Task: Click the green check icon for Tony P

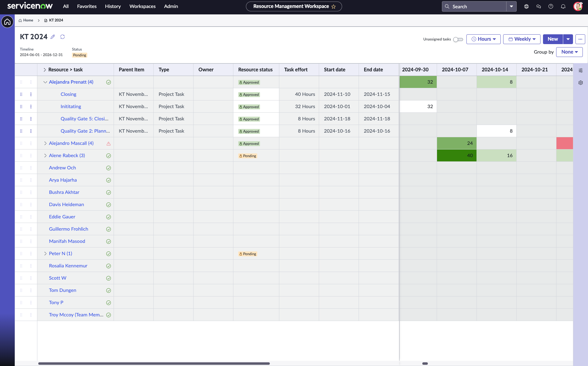Action: pyautogui.click(x=108, y=303)
